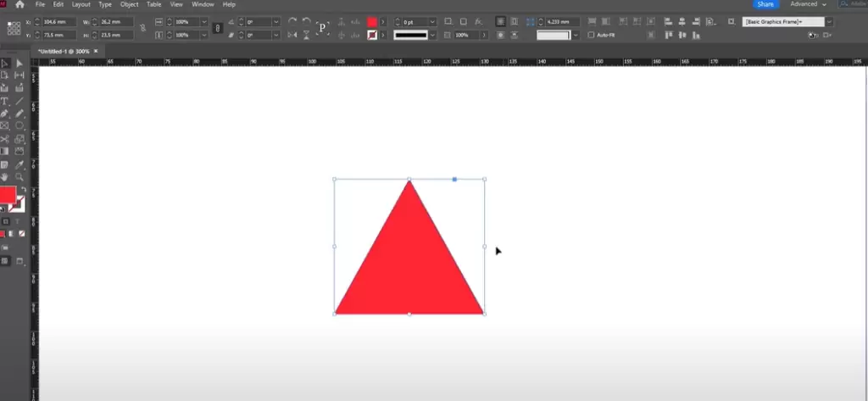The height and width of the screenshot is (401, 868).
Task: Toggle the reference point locator grid
Action: (14, 28)
